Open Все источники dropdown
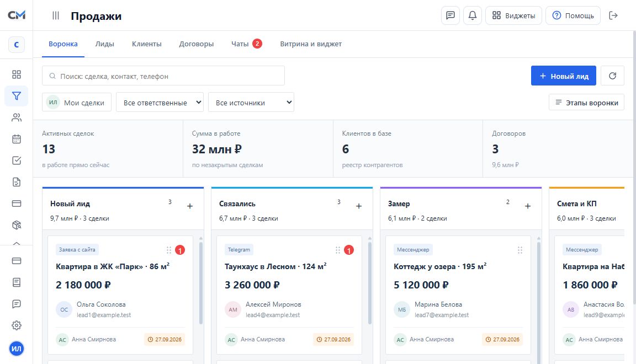Image resolution: width=636 pixels, height=364 pixels. tap(251, 103)
